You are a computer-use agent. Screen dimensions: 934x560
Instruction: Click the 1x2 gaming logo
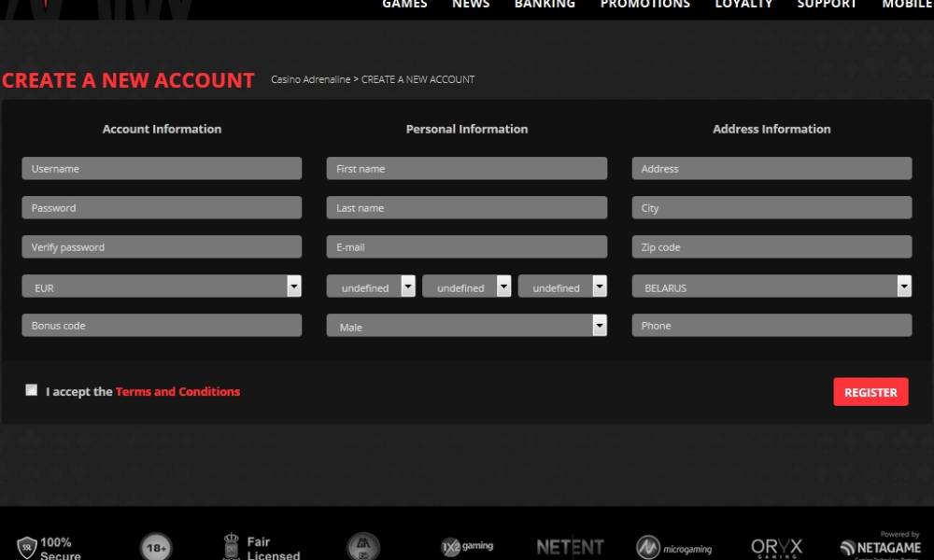(x=467, y=546)
